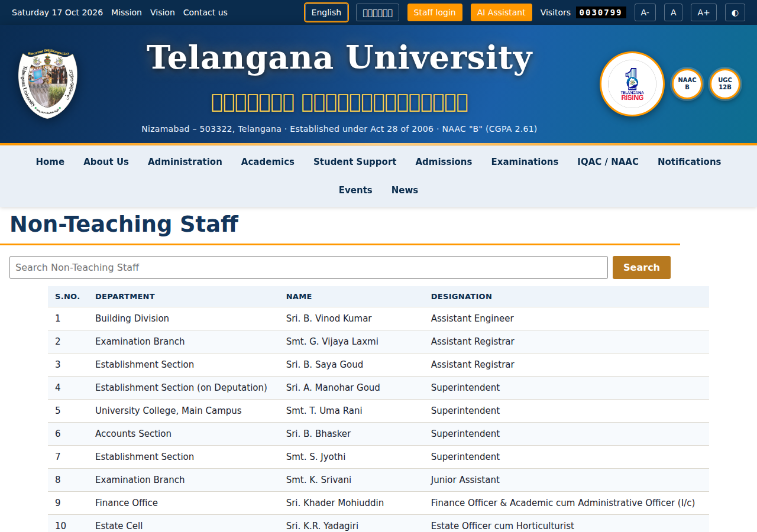Toggle the contrast mode icon
This screenshot has height=532, width=757.
(x=735, y=12)
